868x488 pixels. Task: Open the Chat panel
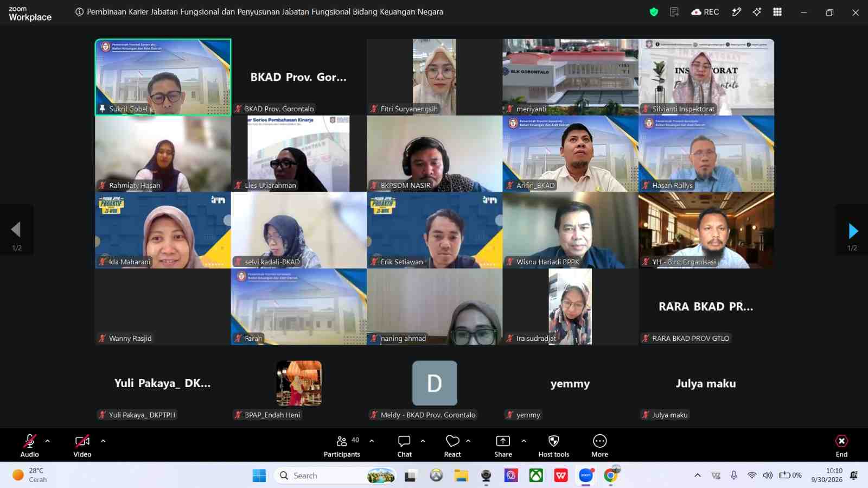pos(404,446)
